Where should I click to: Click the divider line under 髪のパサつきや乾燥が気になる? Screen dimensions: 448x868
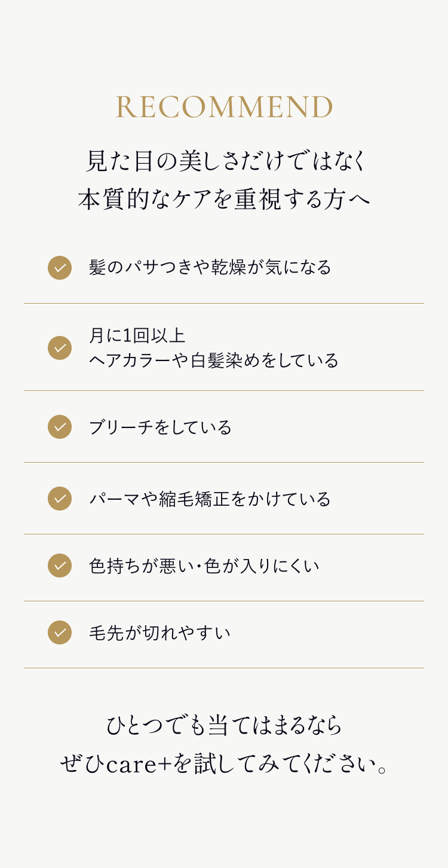coord(224,304)
